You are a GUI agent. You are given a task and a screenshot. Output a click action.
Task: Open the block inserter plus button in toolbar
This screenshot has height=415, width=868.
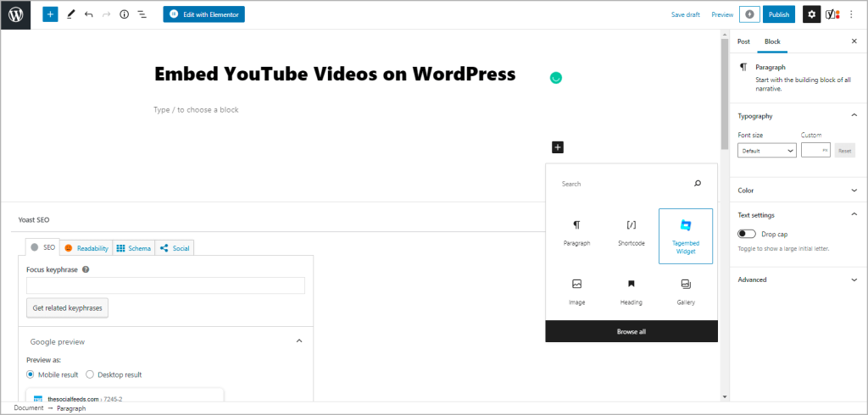50,14
